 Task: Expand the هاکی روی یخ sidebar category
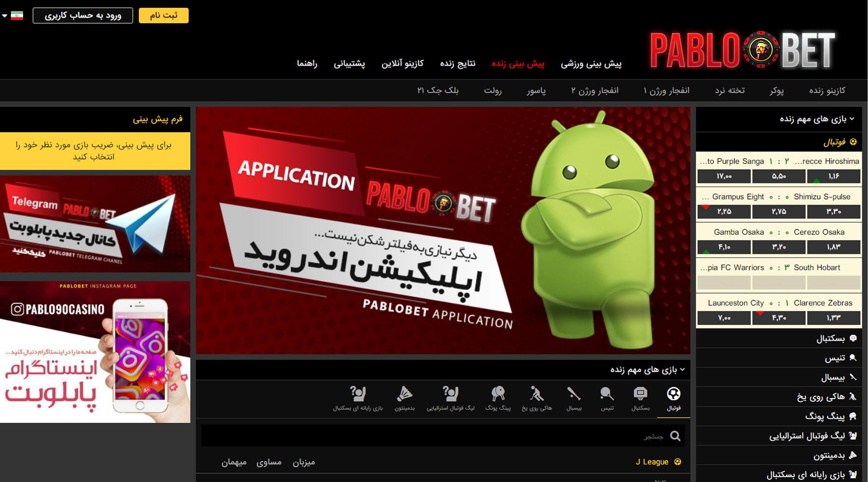click(779, 397)
